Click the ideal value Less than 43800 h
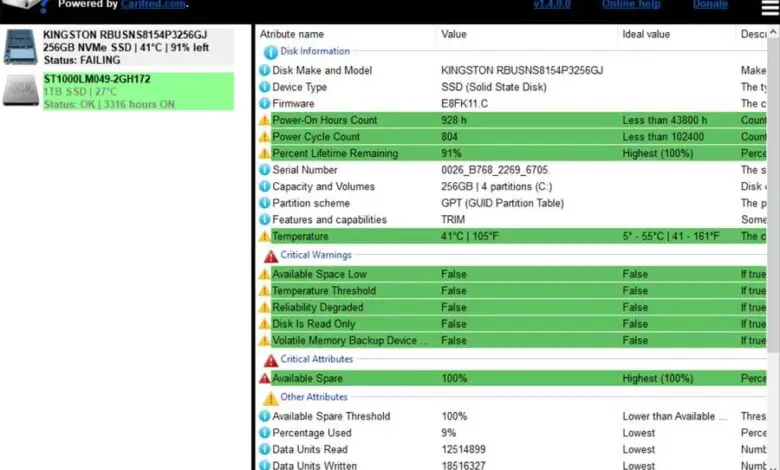This screenshot has width=780, height=470. 665,120
